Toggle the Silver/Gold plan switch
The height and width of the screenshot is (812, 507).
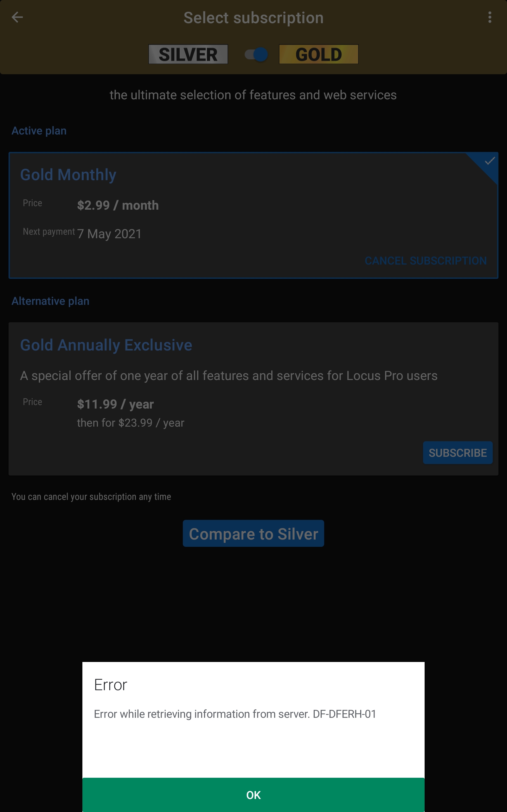click(x=256, y=54)
